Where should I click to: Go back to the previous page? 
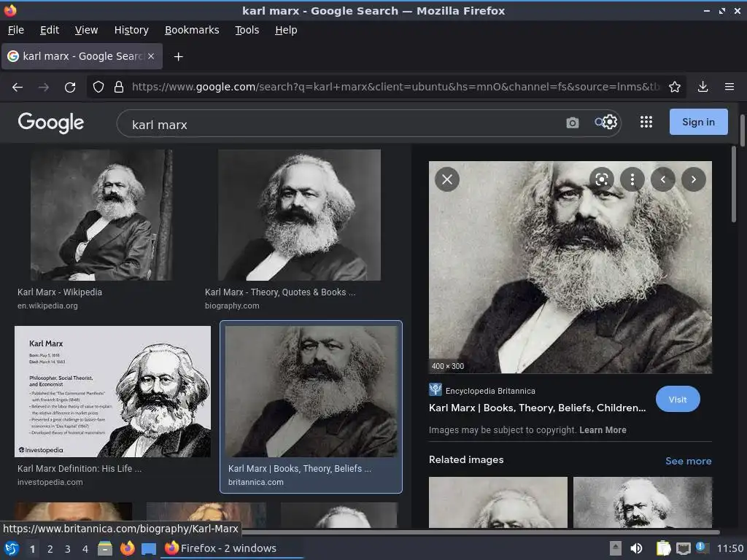18,87
